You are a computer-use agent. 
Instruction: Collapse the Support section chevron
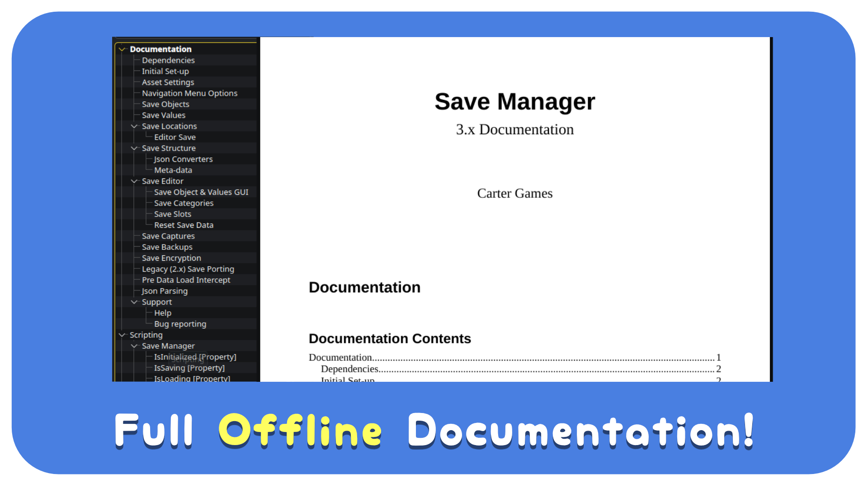[134, 302]
